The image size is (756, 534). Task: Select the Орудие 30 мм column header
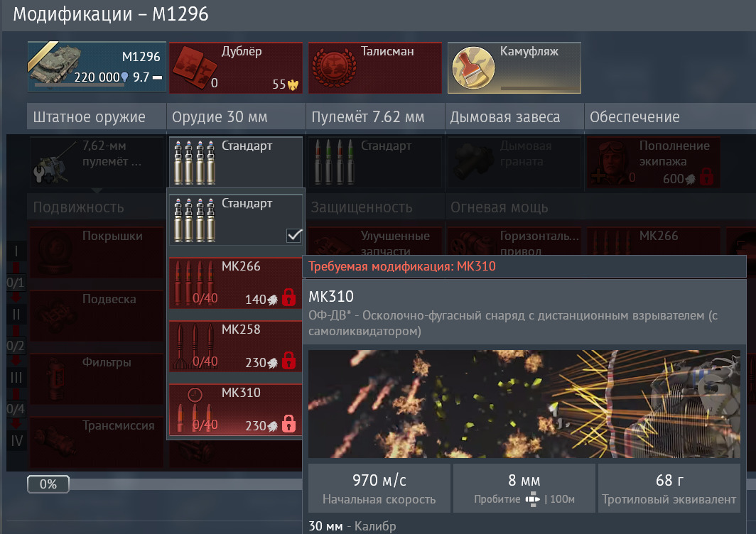(218, 117)
